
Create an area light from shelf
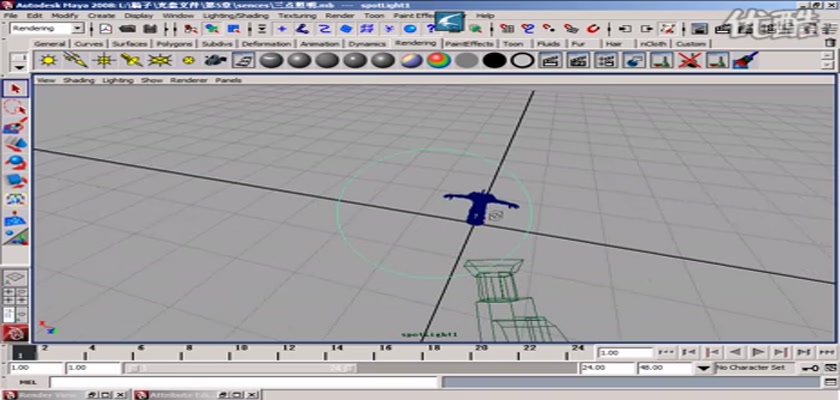tap(160, 60)
